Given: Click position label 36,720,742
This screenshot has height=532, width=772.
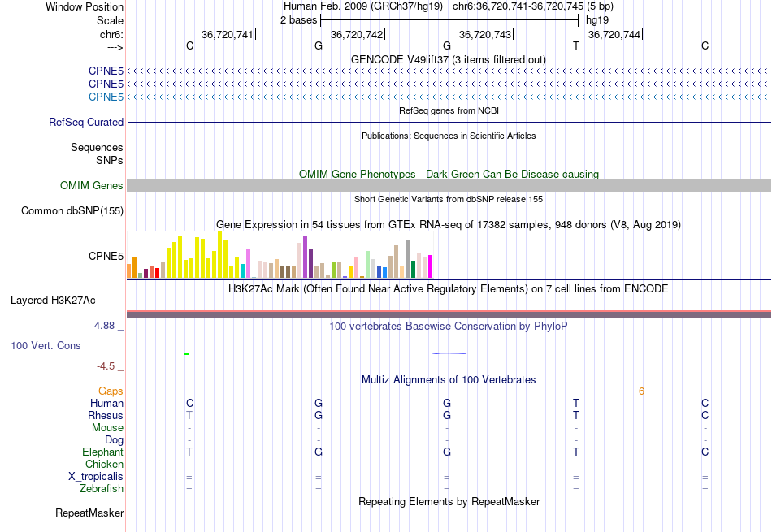Looking at the screenshot, I should [357, 34].
